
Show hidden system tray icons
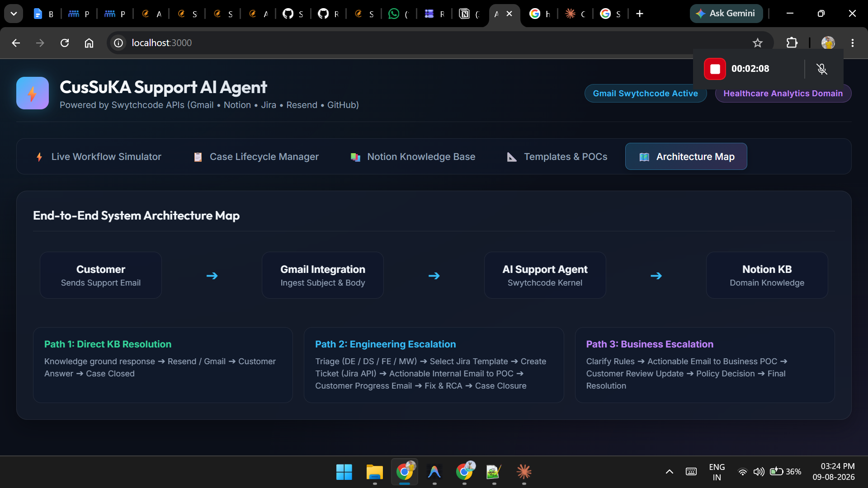(x=670, y=472)
